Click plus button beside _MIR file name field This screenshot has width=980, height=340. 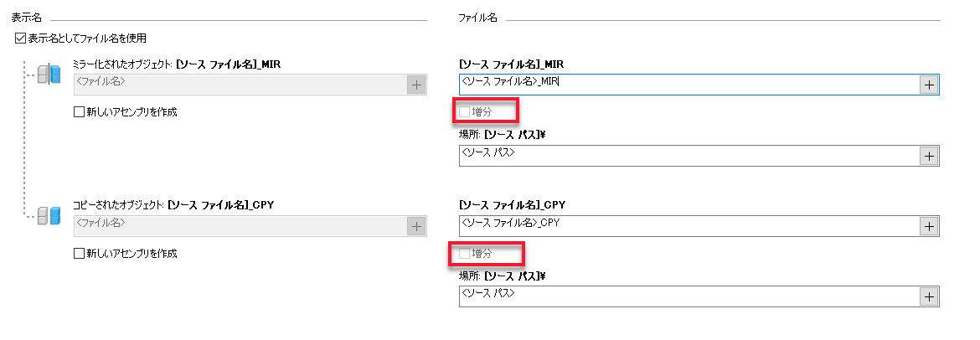coord(928,84)
